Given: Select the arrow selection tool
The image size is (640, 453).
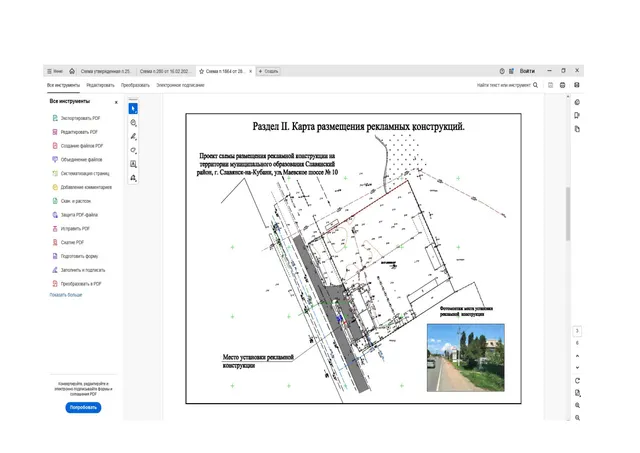Looking at the screenshot, I should tap(133, 109).
